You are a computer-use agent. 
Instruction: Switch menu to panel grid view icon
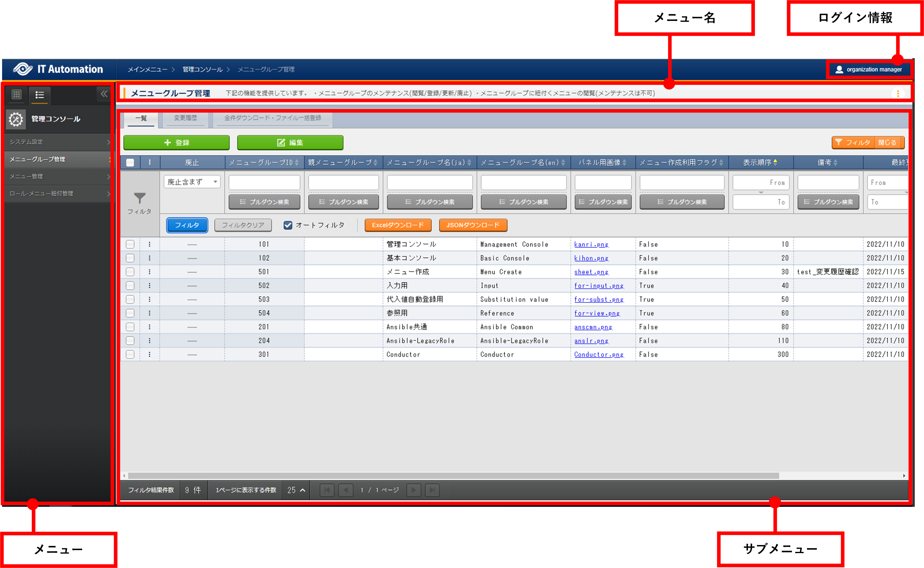click(17, 94)
